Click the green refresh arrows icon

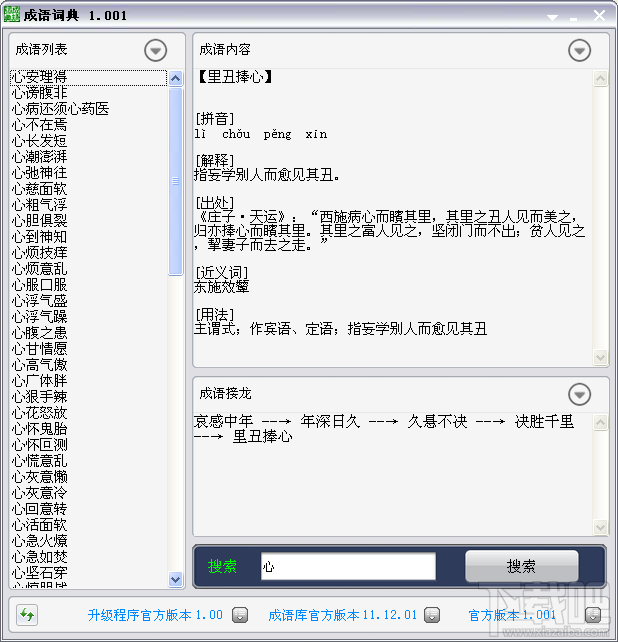click(x=27, y=615)
